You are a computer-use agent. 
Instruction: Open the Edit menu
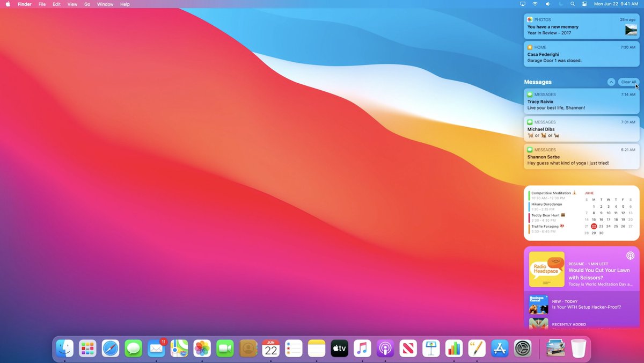(56, 4)
